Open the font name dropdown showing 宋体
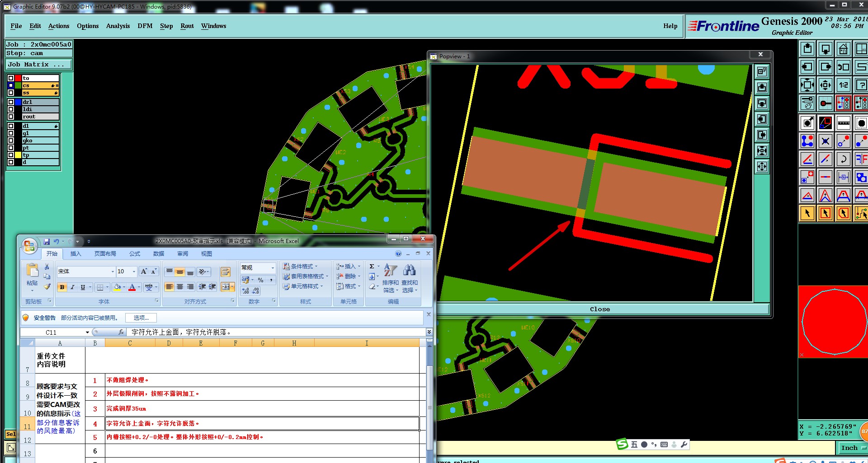 pyautogui.click(x=113, y=271)
